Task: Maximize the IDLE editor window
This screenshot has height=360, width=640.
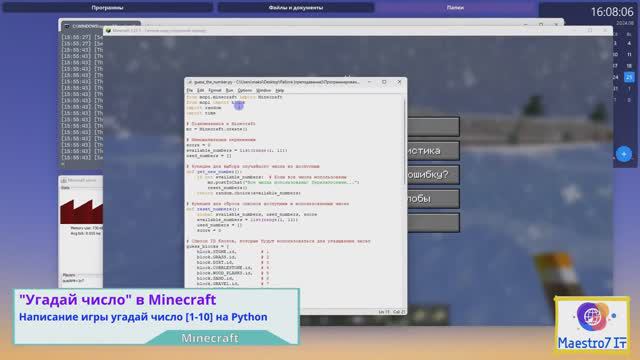Action: (384, 82)
